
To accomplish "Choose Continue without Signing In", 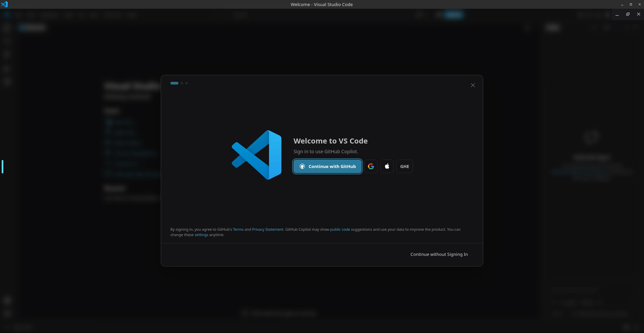I will tap(439, 254).
